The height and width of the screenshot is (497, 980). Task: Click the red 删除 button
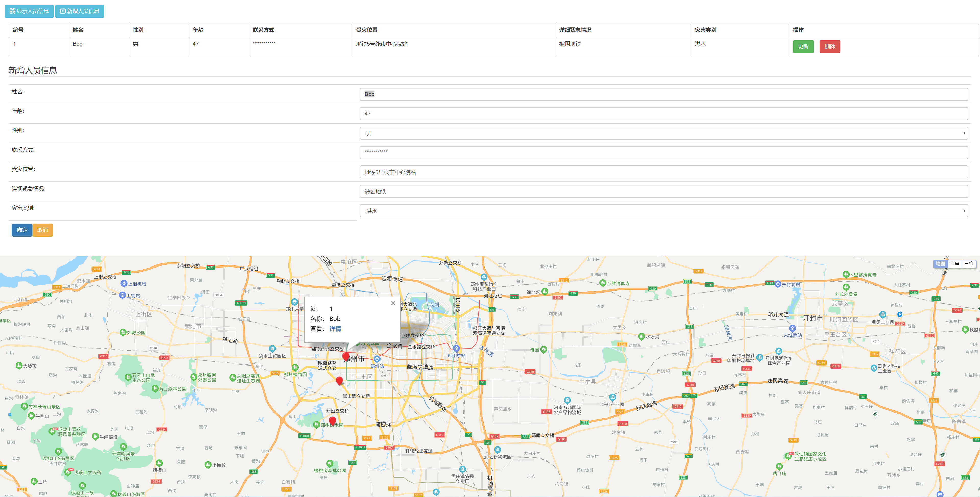[830, 46]
